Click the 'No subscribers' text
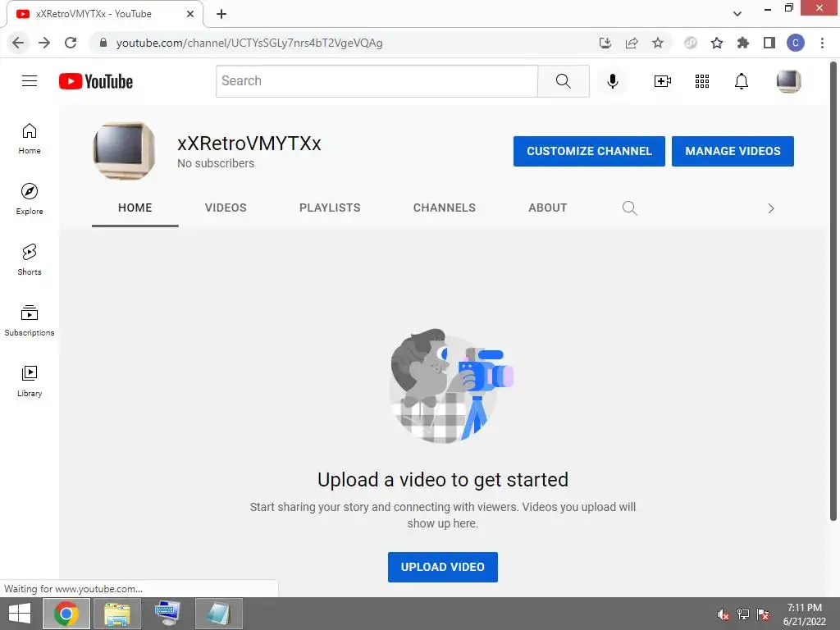 pyautogui.click(x=216, y=163)
